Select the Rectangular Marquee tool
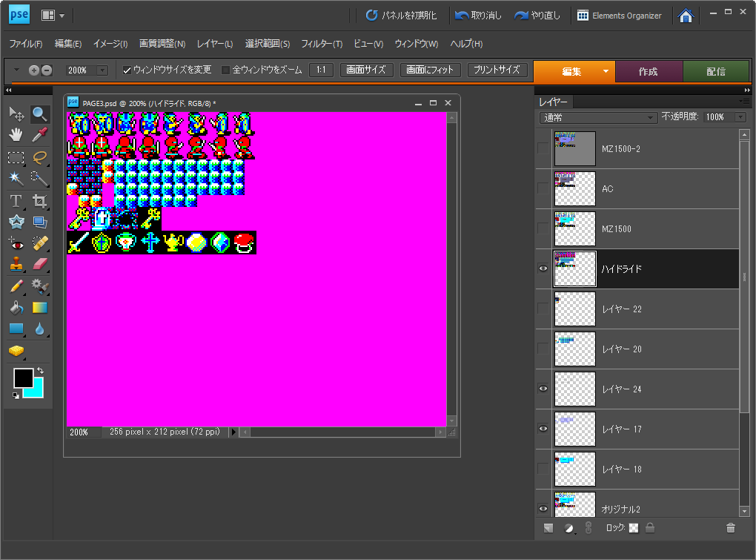The image size is (756, 560). [x=16, y=157]
